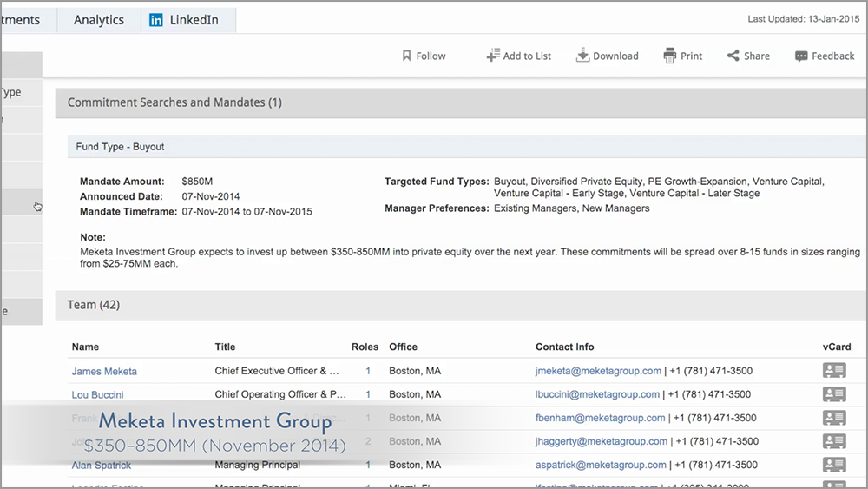
Task: Click the 07-Nov-2014 announced date
Action: (211, 196)
